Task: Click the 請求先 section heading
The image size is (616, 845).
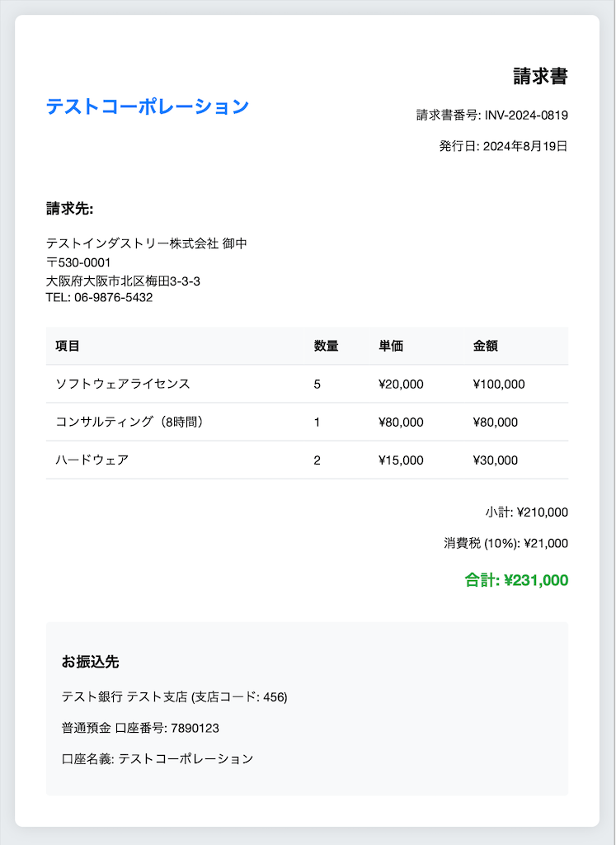Action: click(70, 209)
